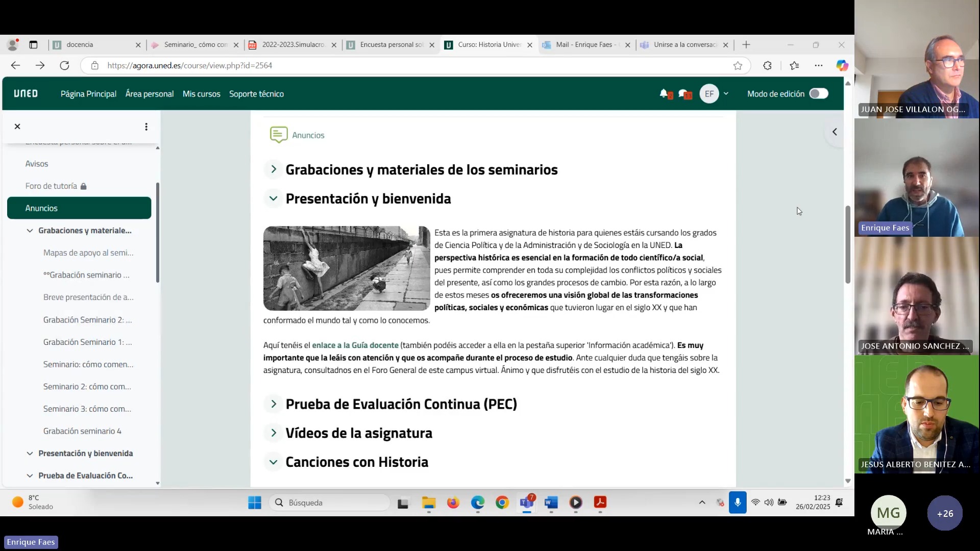Open the favorites list icon in toolbar
This screenshot has width=980, height=551.
794,65
